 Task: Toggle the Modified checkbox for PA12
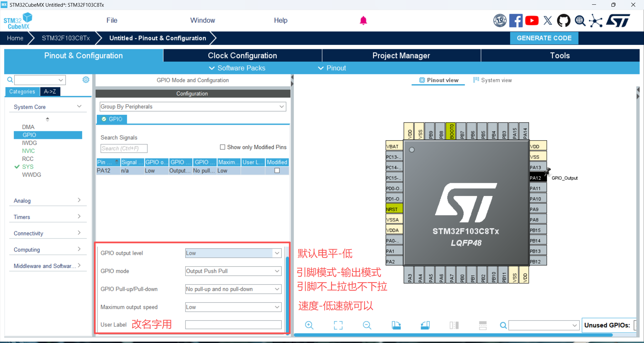point(277,170)
